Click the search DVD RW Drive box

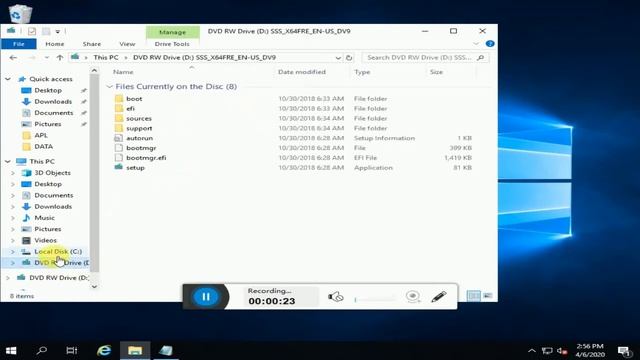(x=425, y=58)
